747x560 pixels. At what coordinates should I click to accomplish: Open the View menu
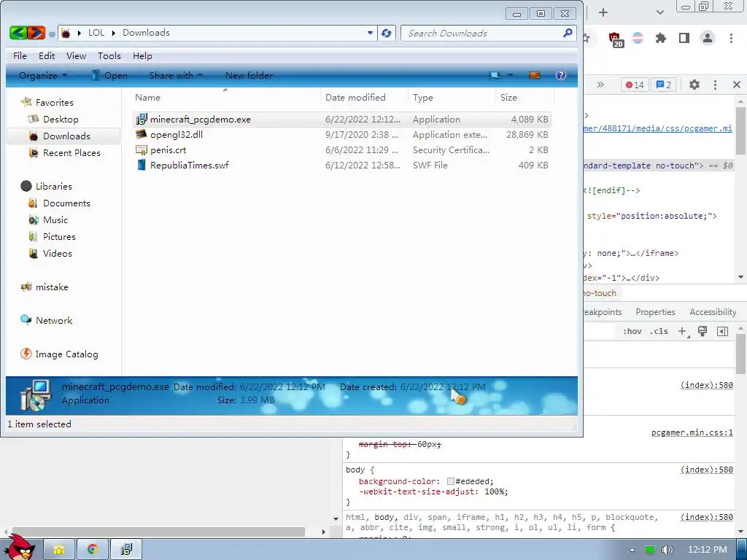tap(76, 55)
